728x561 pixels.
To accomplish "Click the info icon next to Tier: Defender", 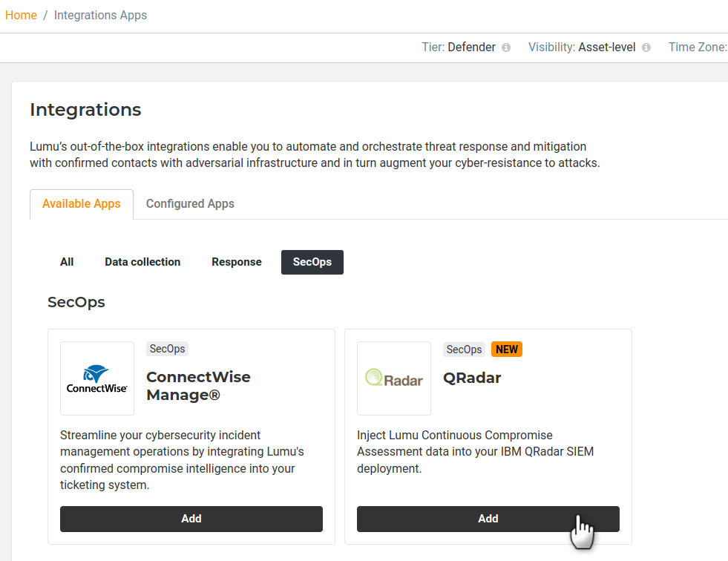I will coord(506,47).
